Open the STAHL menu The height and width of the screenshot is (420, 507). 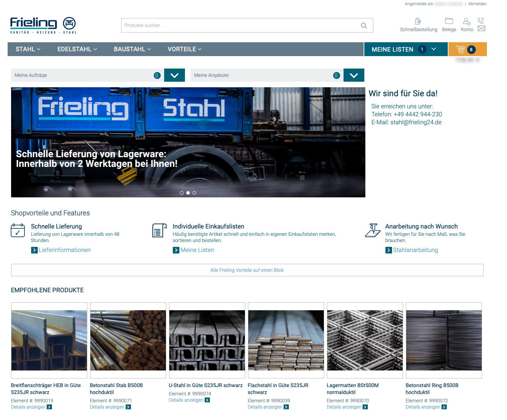tap(28, 49)
